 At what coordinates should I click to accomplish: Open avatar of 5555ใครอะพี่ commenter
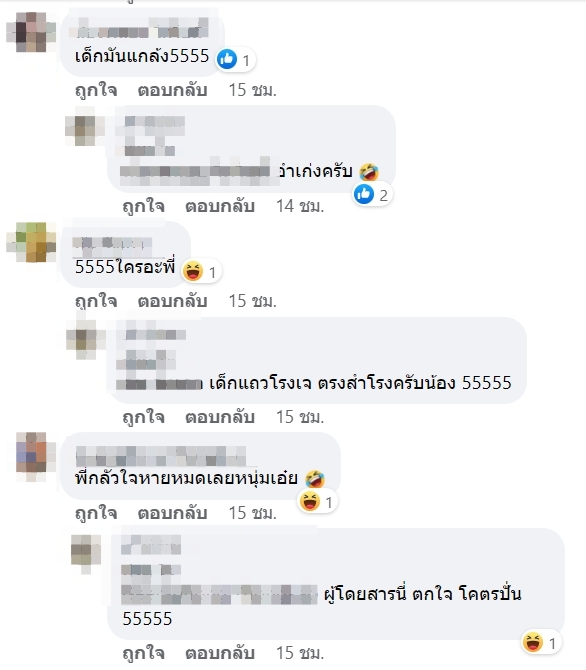click(x=31, y=242)
